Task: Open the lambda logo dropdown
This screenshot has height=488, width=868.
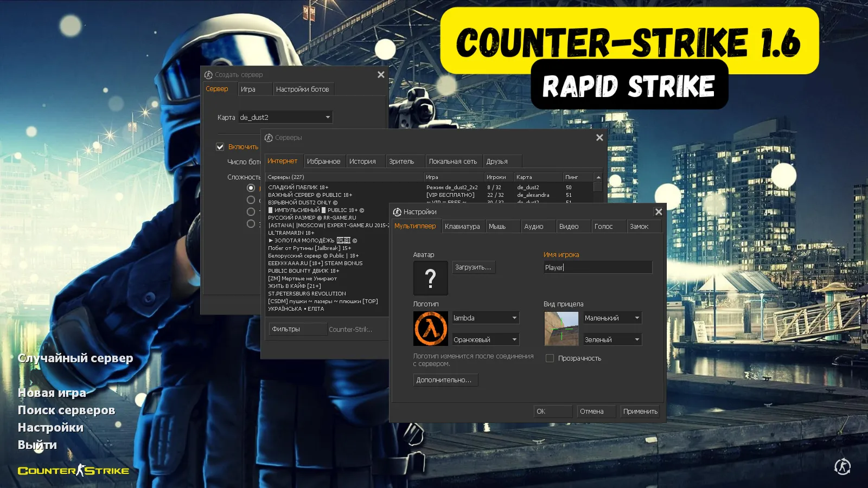Action: point(514,318)
